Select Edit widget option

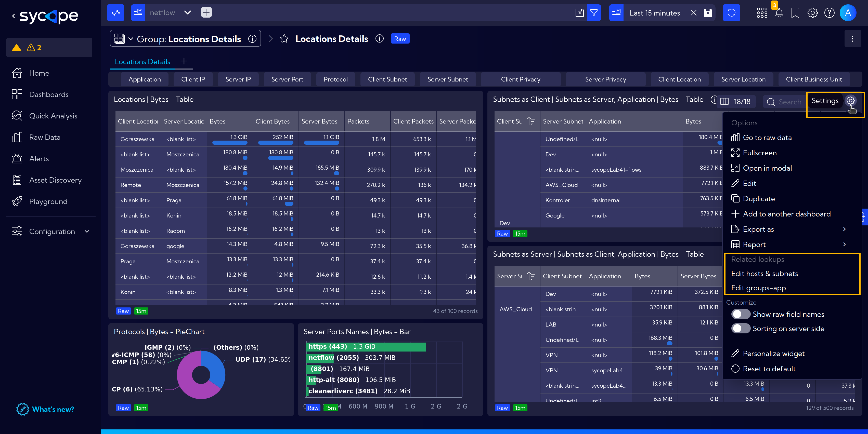[x=744, y=183]
